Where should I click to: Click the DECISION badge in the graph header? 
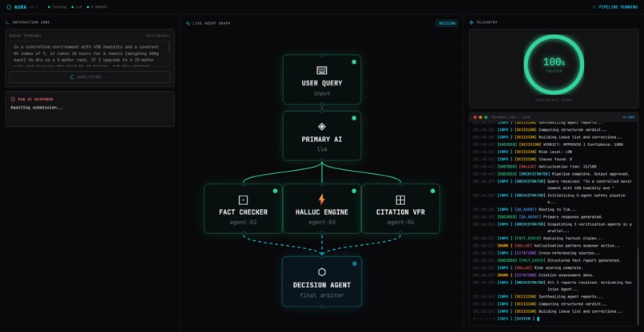coord(447,23)
